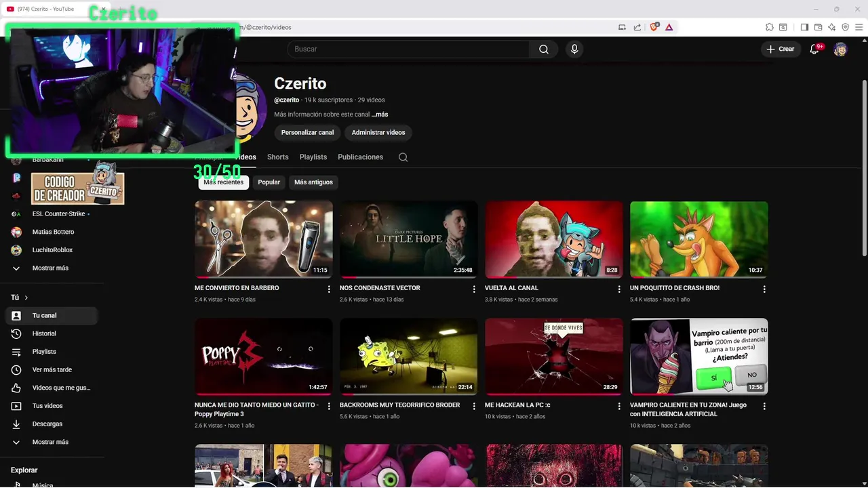Open the Brave Wallet icon
The width and height of the screenshot is (868, 488).
[x=818, y=27]
